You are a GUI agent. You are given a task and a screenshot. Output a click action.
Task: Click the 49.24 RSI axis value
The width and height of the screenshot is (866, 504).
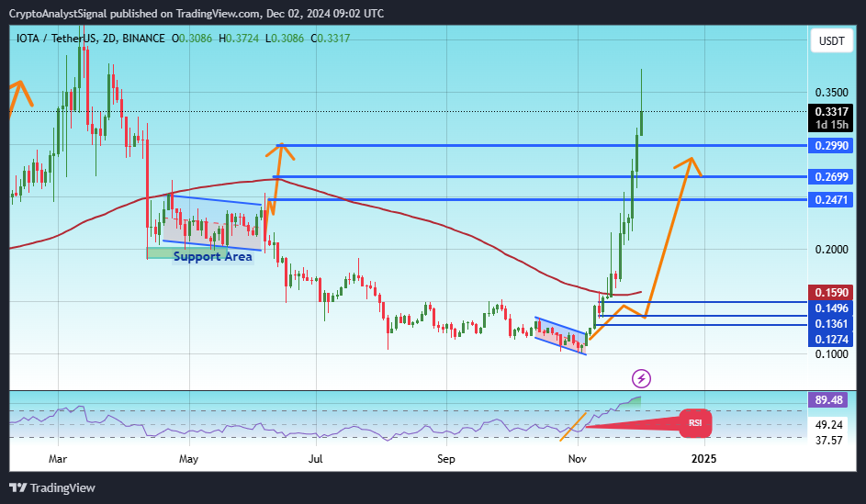829,424
